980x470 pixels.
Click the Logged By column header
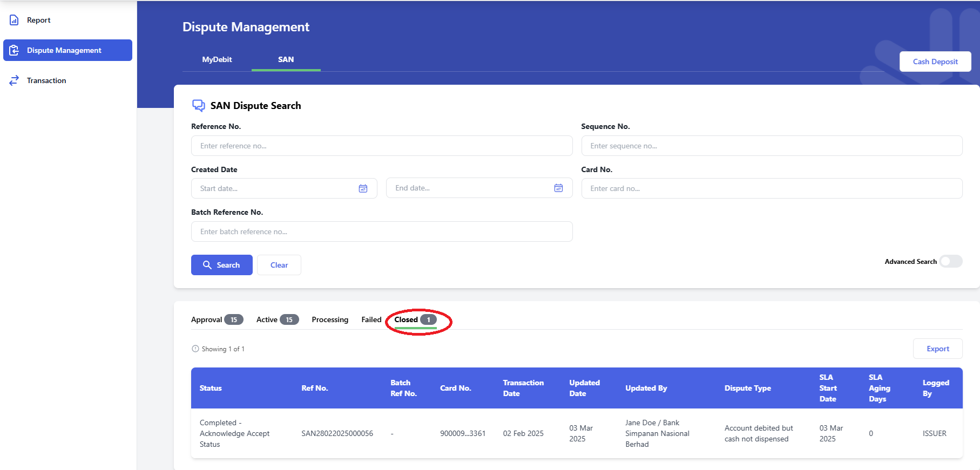point(936,388)
